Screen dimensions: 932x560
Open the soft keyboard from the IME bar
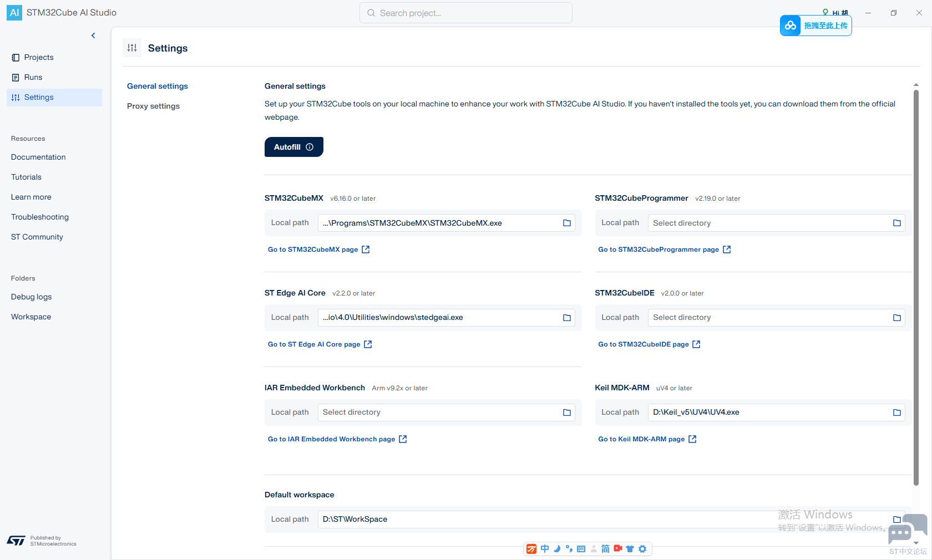(x=581, y=549)
